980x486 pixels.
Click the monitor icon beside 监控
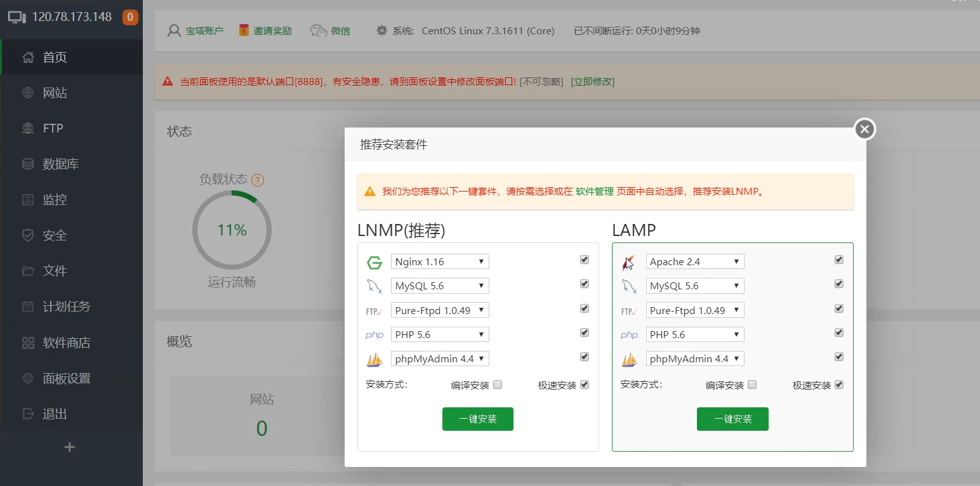point(28,199)
